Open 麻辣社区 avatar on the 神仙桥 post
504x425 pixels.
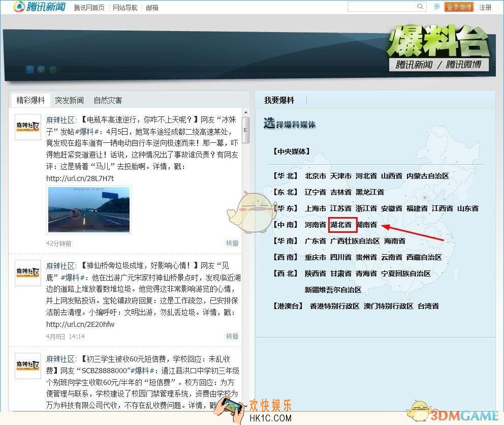28,273
